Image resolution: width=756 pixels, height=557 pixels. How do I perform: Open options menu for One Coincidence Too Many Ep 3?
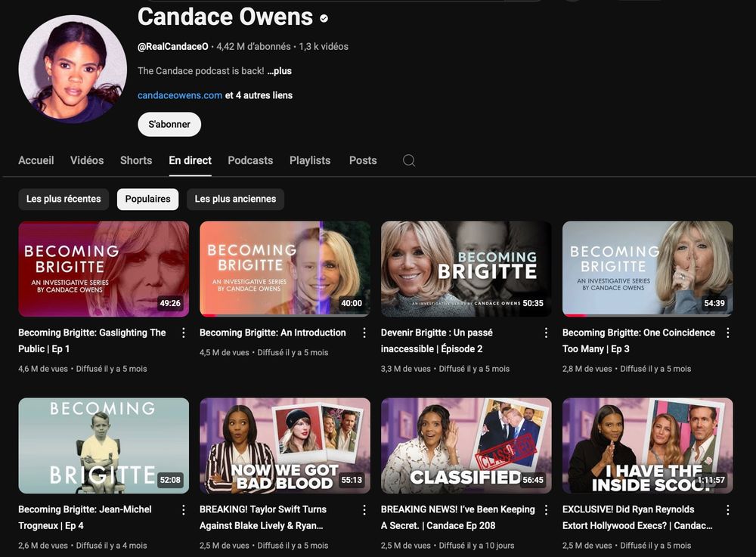point(727,333)
